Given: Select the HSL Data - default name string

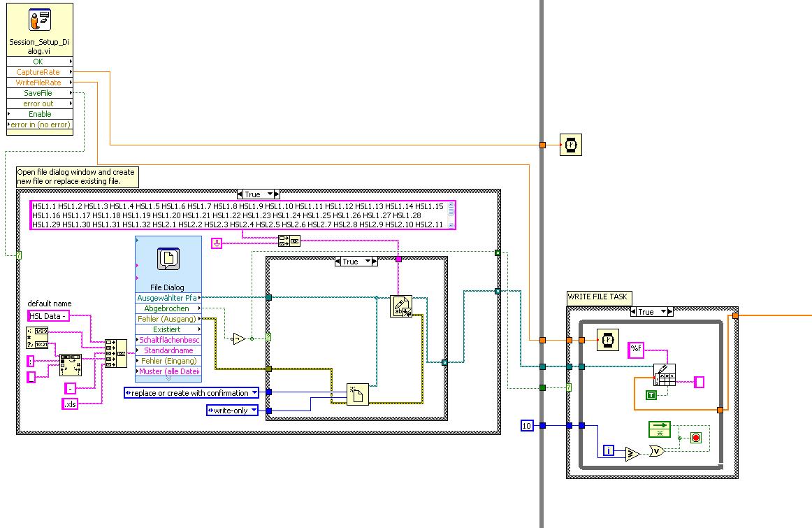Looking at the screenshot, I should coord(48,315).
